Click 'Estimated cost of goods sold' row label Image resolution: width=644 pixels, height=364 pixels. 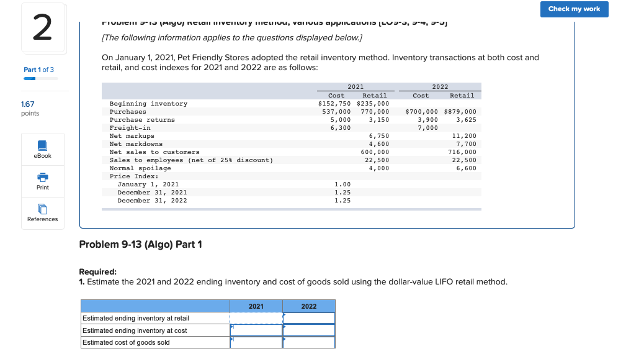(x=126, y=342)
